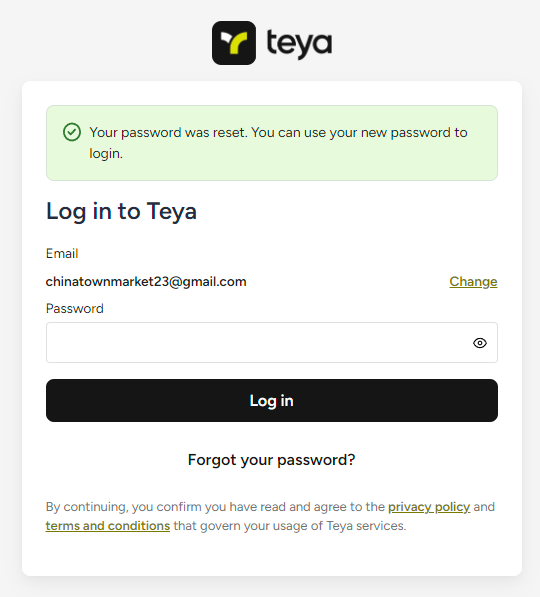Click the green success banner background

[272, 171]
